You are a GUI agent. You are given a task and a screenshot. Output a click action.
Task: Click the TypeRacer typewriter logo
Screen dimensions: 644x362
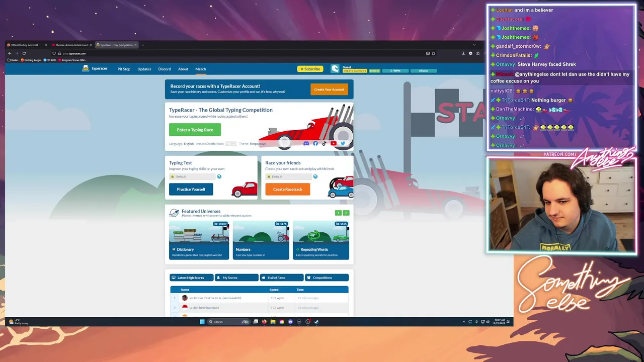coord(86,69)
